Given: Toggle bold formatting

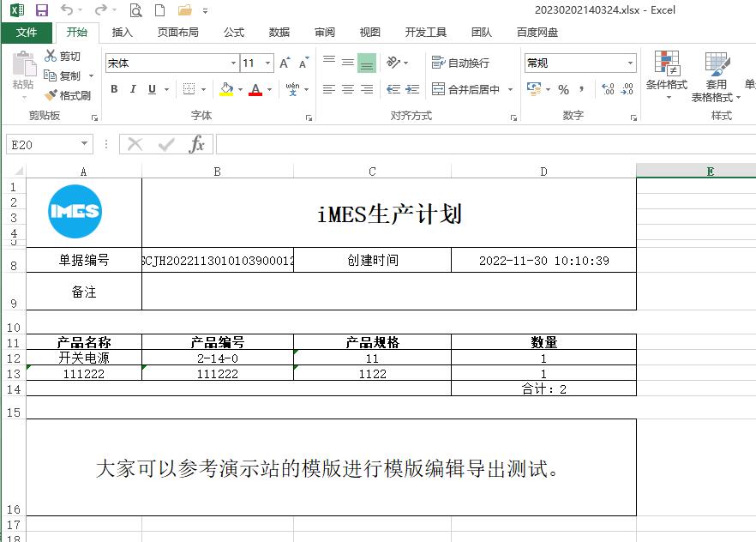Looking at the screenshot, I should 114,89.
